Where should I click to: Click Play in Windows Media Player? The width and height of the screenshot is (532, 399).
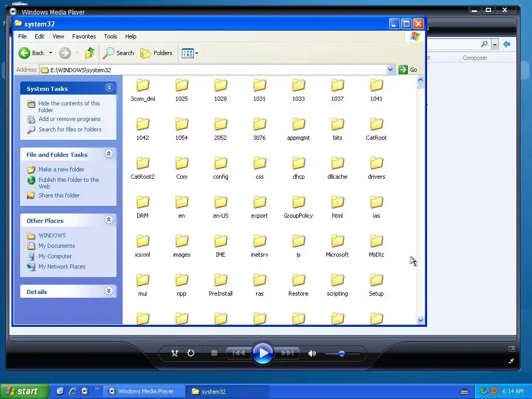pos(262,353)
